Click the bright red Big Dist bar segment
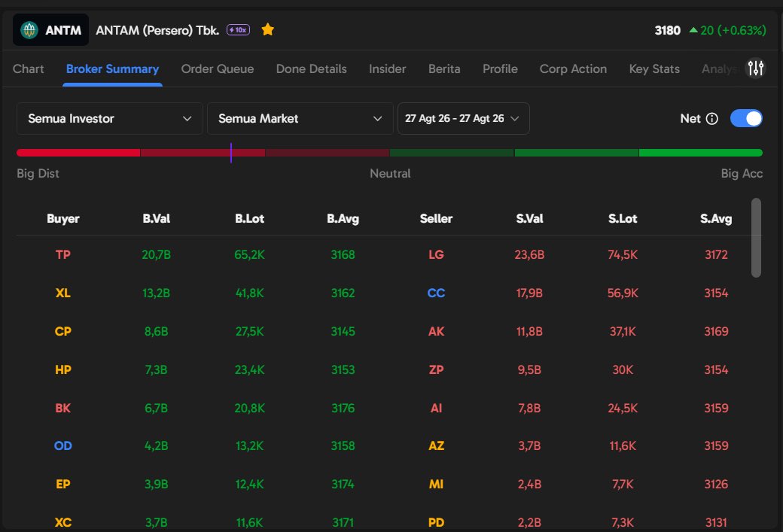The height and width of the screenshot is (532, 783). coord(78,153)
